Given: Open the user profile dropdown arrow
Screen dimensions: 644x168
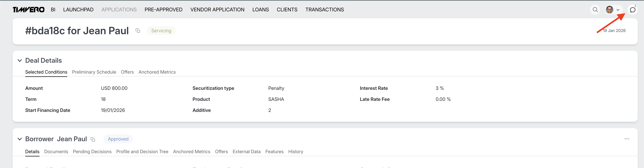Looking at the screenshot, I should tap(618, 10).
